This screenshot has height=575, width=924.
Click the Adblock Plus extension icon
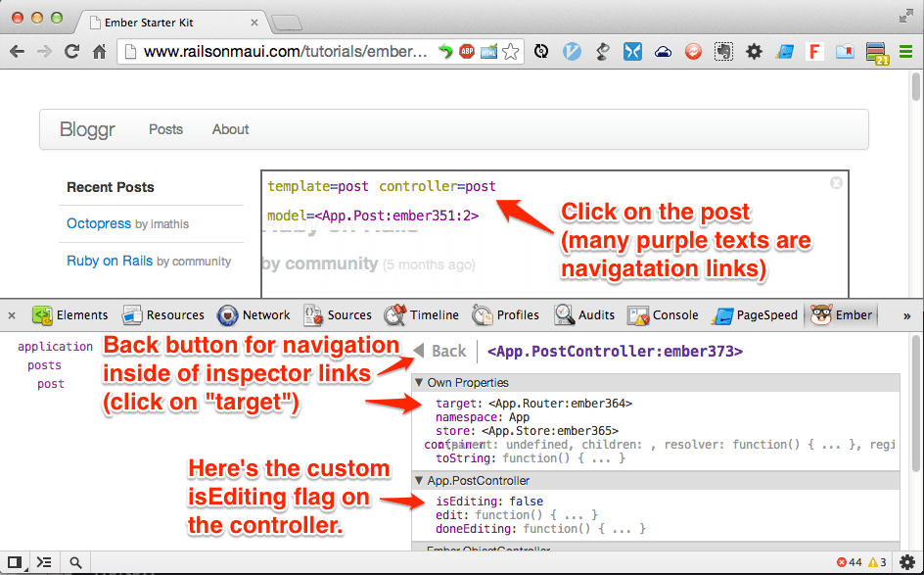[x=467, y=52]
